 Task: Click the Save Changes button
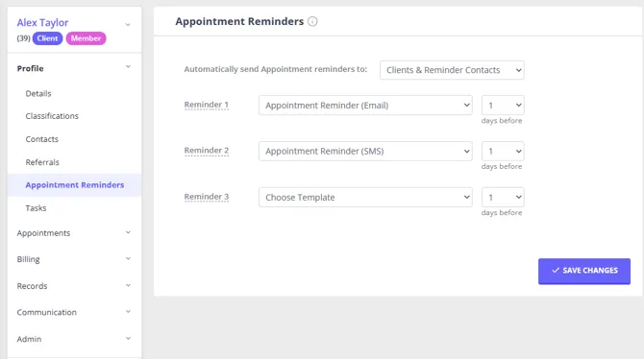click(x=584, y=271)
